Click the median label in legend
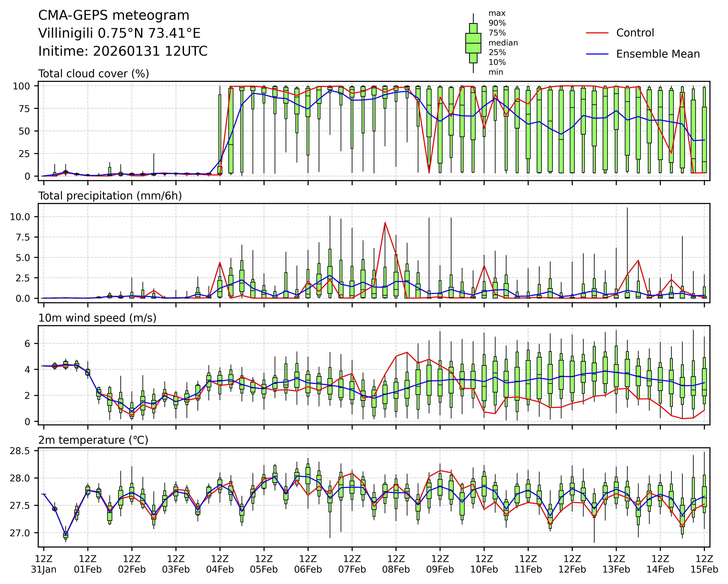The image size is (728, 584). point(503,43)
